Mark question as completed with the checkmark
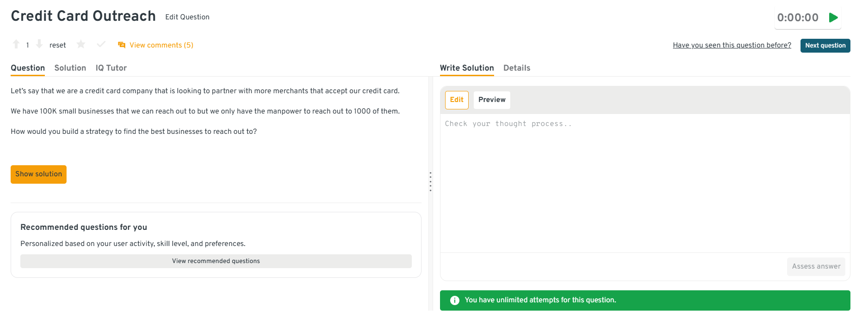Image resolution: width=868 pixels, height=324 pixels. click(x=101, y=44)
